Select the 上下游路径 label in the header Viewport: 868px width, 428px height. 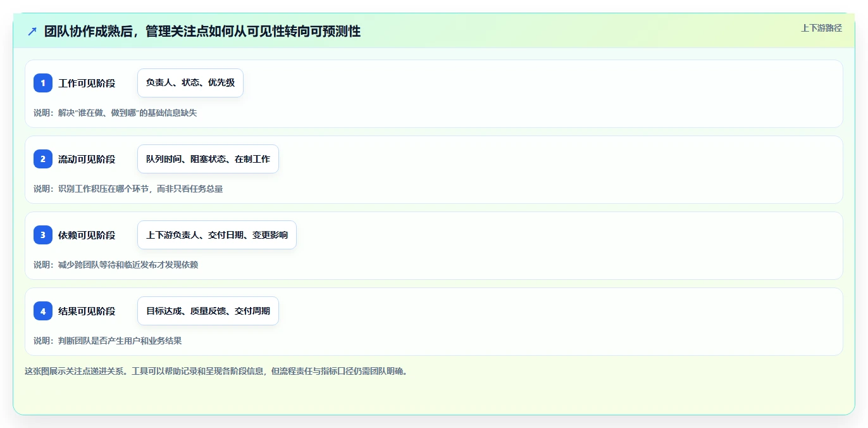click(821, 28)
